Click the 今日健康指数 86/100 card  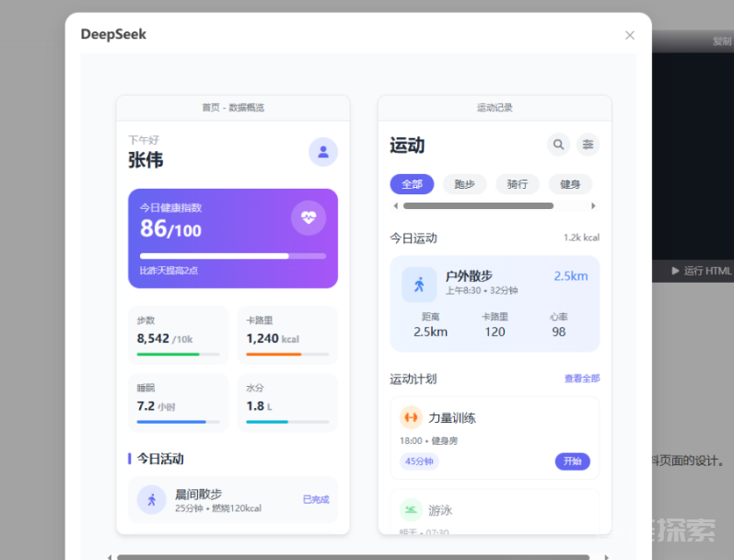[x=233, y=239]
